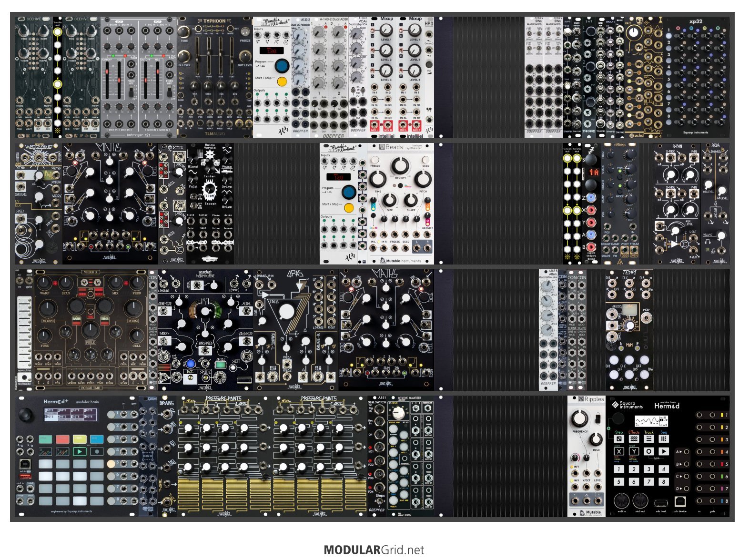749x560 pixels.
Task: Click the Y length button on the Hermod beside Ripples
Action: [x=634, y=451]
